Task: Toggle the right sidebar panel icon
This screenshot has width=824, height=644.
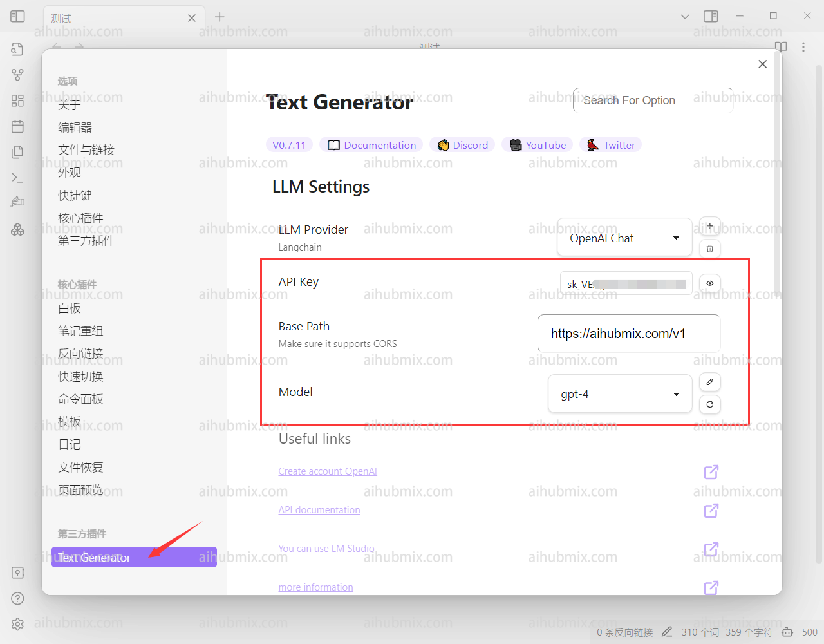Action: pyautogui.click(x=711, y=16)
